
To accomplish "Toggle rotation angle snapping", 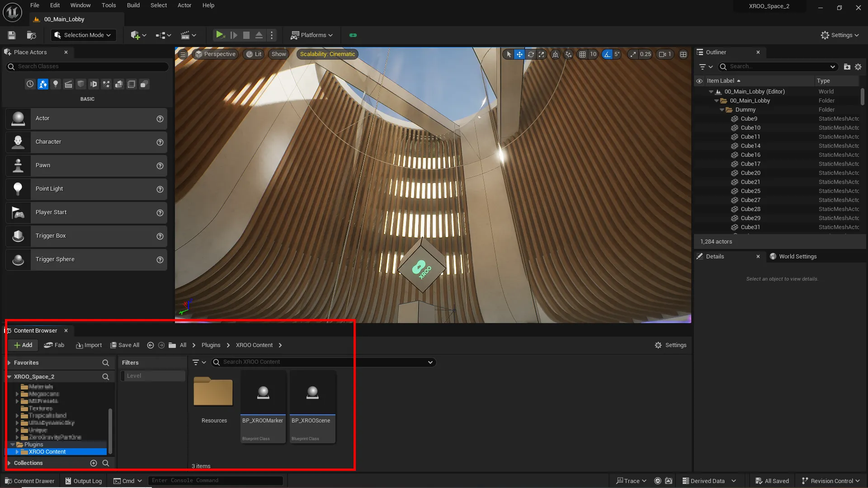I will [607, 54].
